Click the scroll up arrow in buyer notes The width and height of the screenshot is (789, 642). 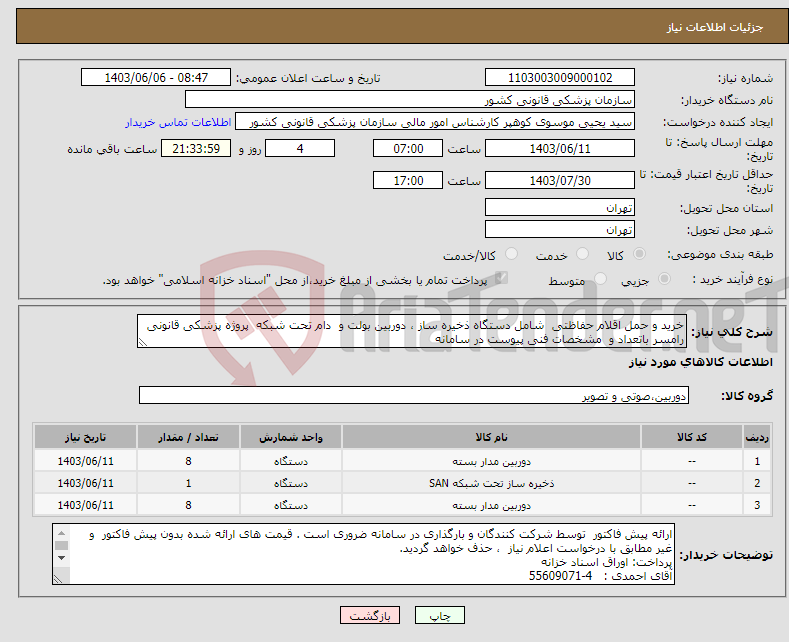pos(61,532)
